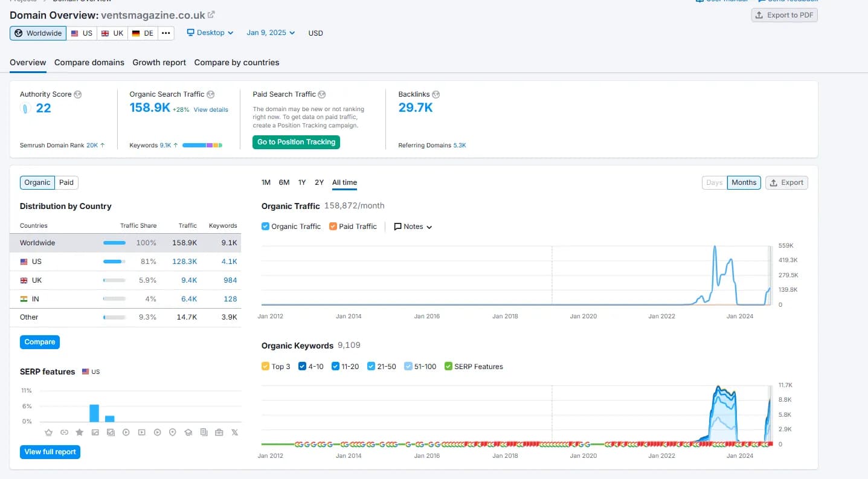The image size is (868, 479).
Task: Toggle the Paid Traffic checkbox
Action: (333, 227)
